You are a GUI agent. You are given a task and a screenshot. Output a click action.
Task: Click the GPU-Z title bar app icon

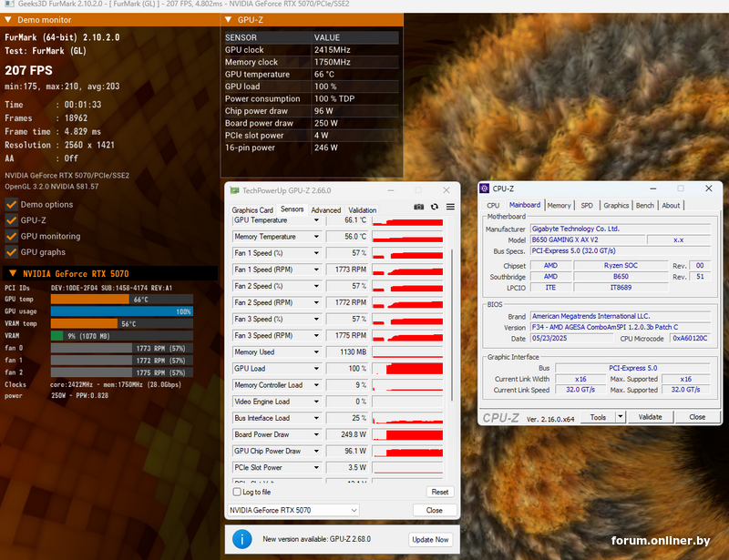click(235, 190)
